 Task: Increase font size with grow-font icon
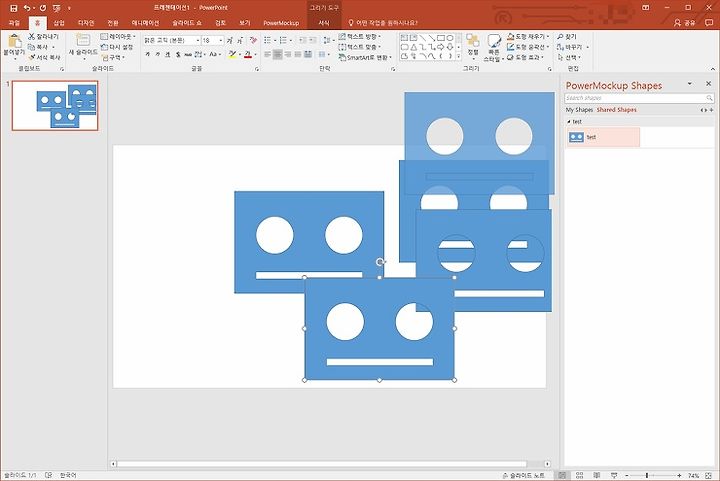[229, 40]
